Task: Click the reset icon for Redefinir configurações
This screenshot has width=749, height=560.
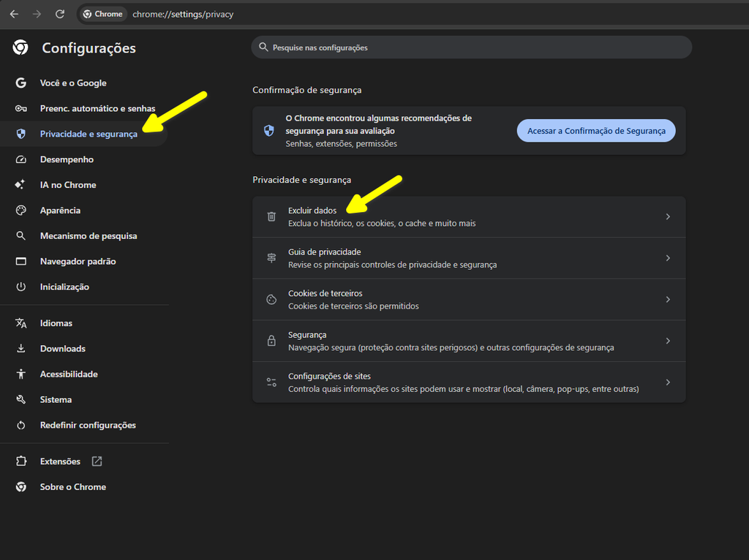Action: 21,425
